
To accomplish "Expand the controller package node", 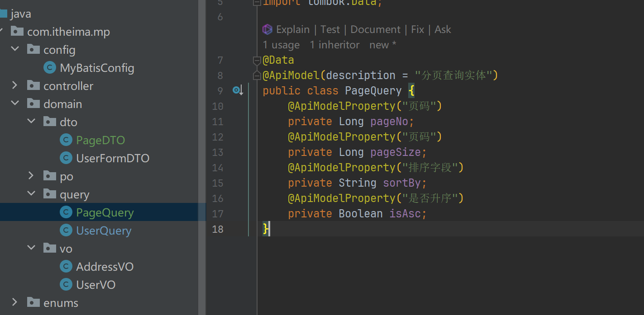I will tap(14, 85).
